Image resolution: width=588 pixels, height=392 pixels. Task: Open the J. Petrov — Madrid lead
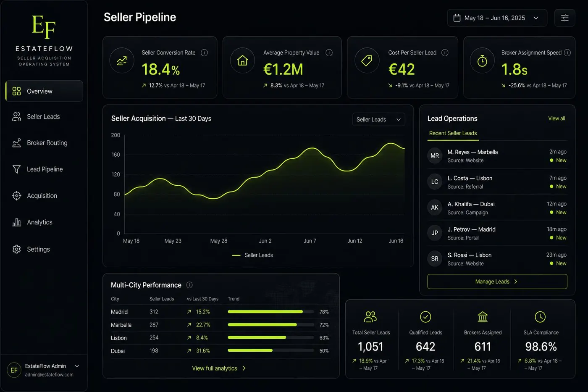[x=497, y=233]
